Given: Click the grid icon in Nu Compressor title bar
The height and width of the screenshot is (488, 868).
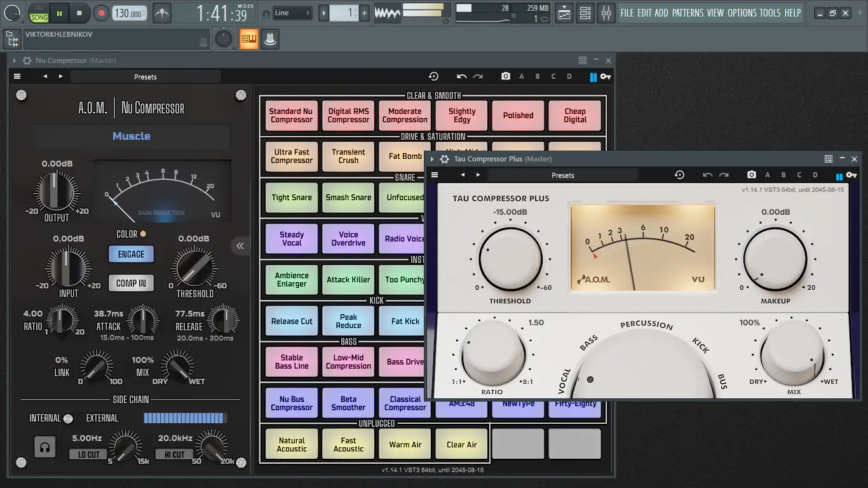Looking at the screenshot, I should coord(583,60).
